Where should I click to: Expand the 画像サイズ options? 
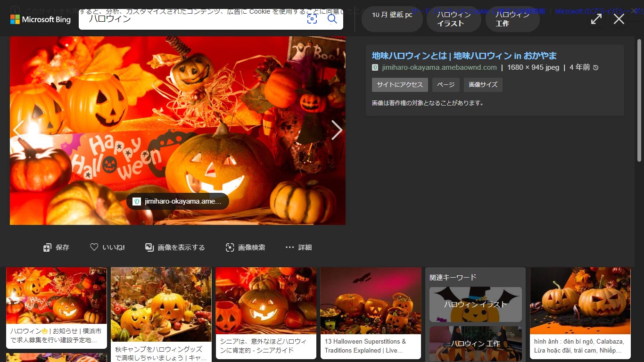click(x=483, y=85)
